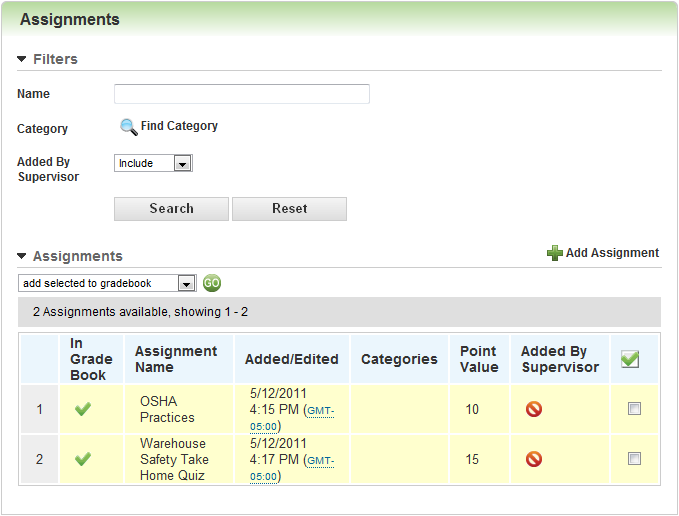Viewport: 679px width, 516px height.
Task: Click the Find Category magnifier icon
Action: coord(128,127)
